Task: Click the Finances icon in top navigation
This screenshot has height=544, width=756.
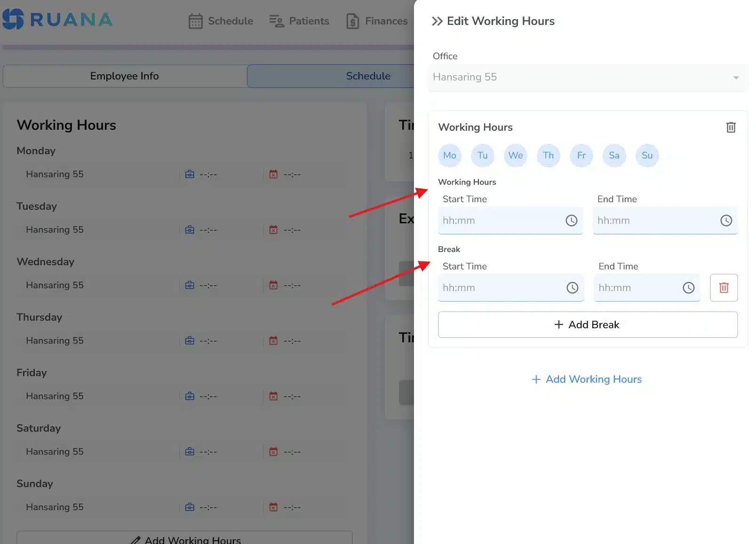Action: [x=352, y=21]
